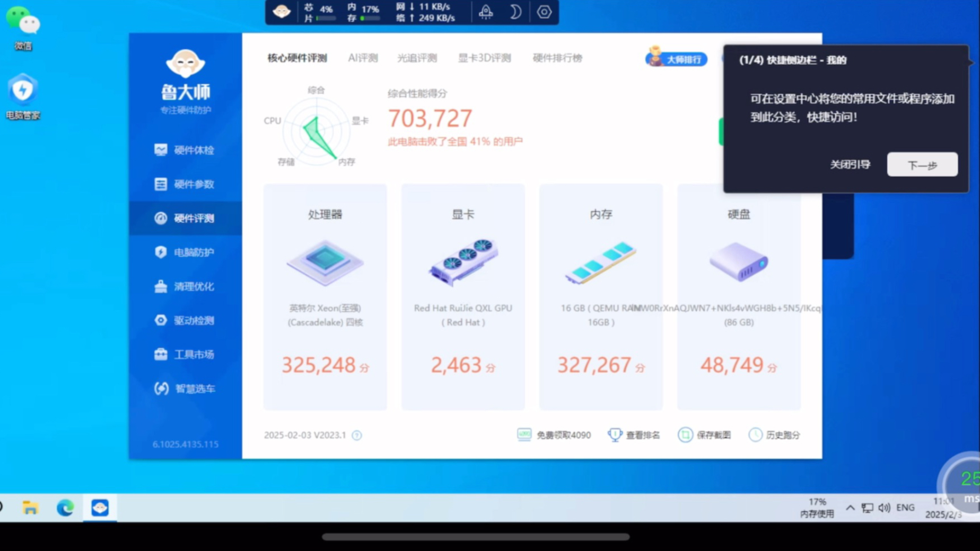Viewport: 980px width, 551px height.
Task: Click 下一步 in the guide popup
Action: [x=922, y=165]
